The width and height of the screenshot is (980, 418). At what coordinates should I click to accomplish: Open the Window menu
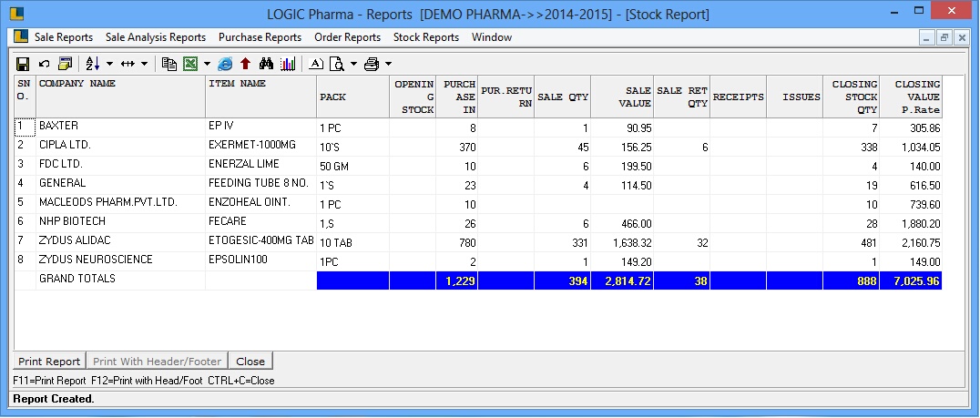click(x=492, y=37)
